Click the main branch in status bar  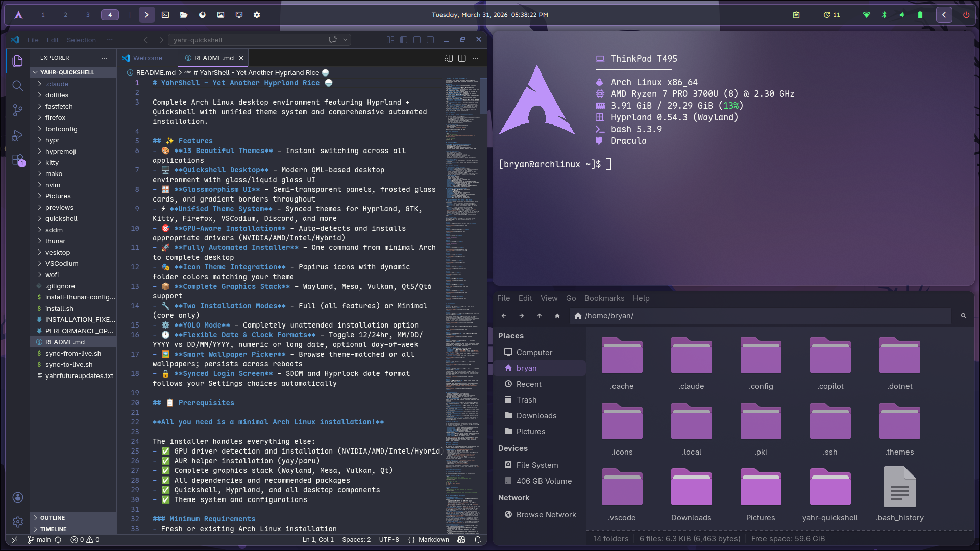click(39, 539)
